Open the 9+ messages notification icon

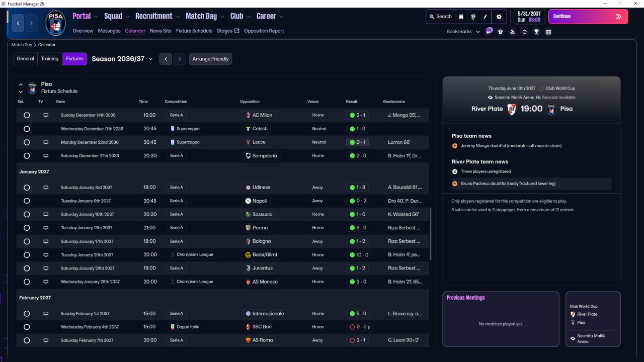[x=490, y=31]
